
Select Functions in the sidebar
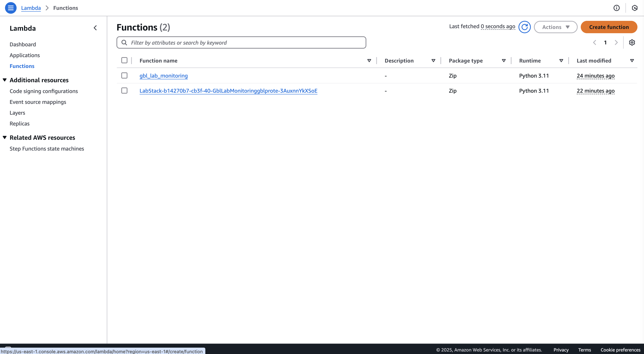[22, 66]
